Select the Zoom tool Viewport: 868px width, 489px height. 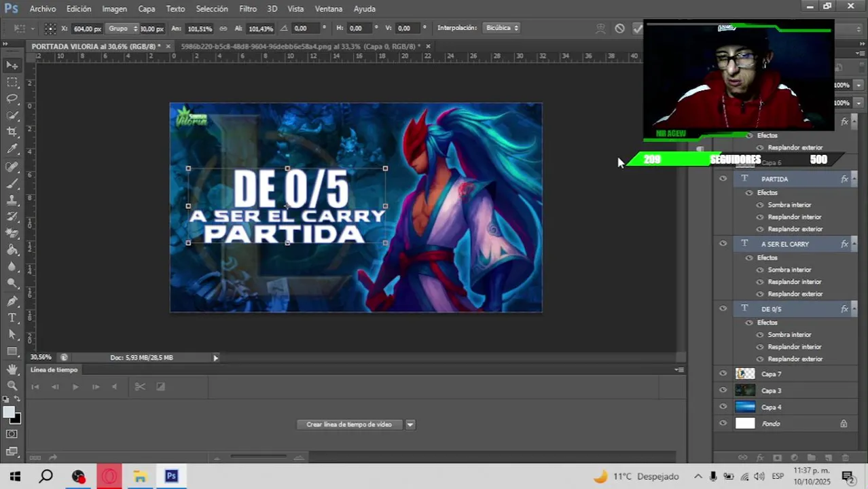point(12,385)
